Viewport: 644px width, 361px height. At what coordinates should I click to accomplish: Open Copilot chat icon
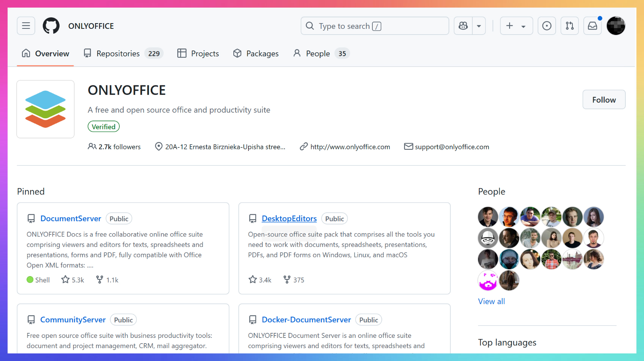463,26
